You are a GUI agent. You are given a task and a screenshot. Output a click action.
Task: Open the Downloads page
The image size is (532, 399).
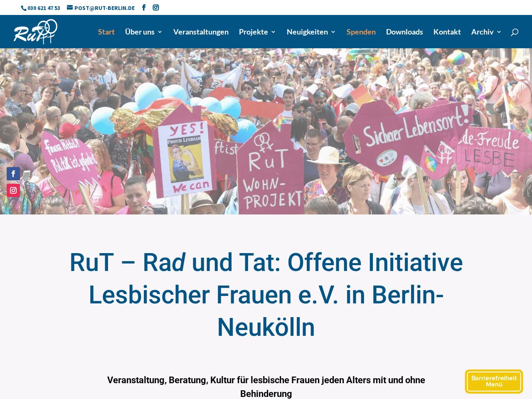(404, 32)
